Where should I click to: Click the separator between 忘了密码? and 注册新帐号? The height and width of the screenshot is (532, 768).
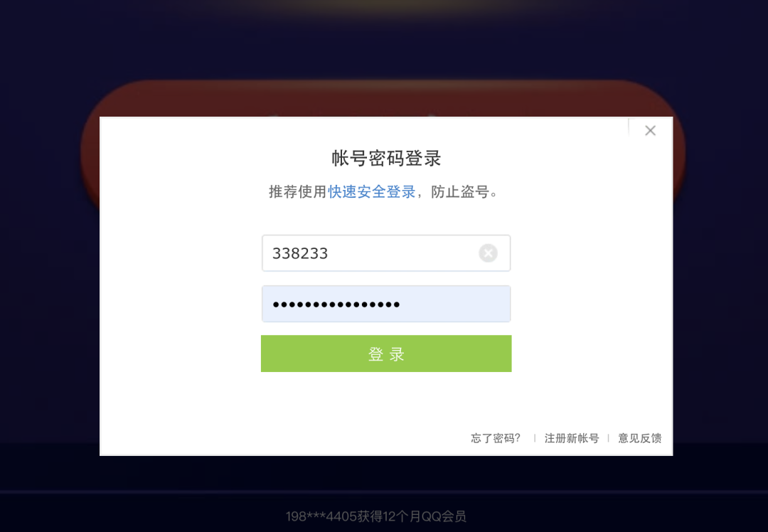pyautogui.click(x=534, y=438)
